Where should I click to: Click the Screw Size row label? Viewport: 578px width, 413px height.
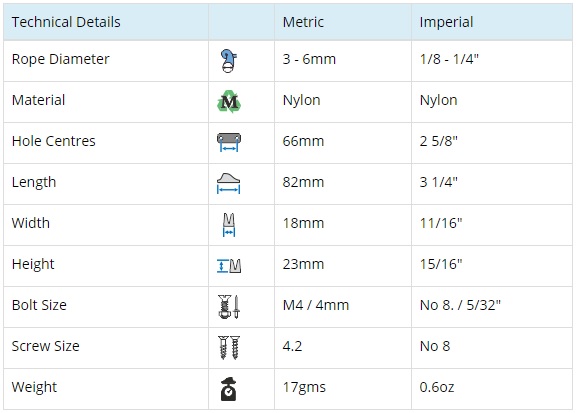tap(45, 346)
